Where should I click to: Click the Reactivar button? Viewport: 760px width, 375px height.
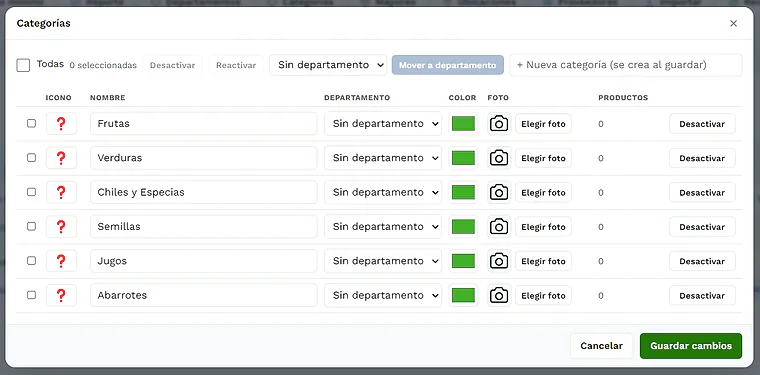point(236,65)
